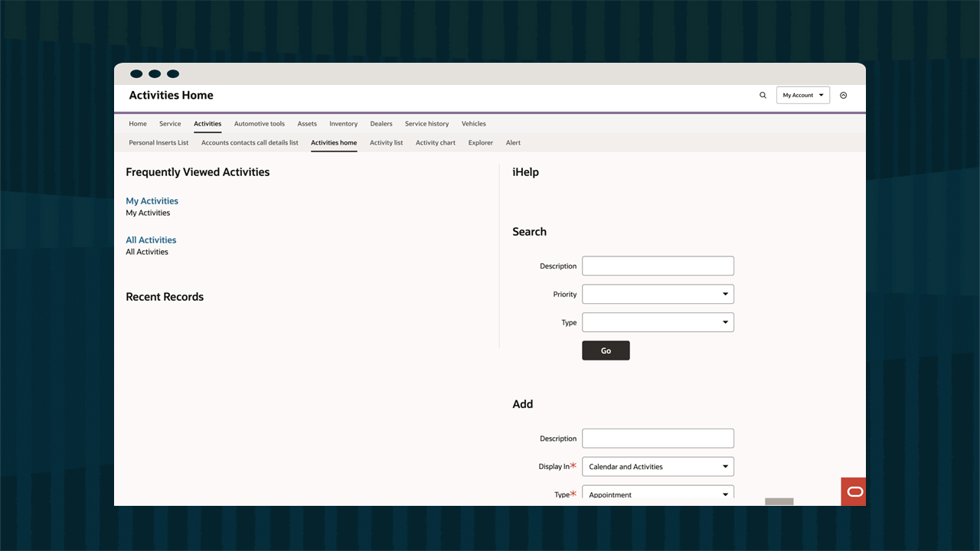
Task: Open the My Activities link
Action: point(152,201)
